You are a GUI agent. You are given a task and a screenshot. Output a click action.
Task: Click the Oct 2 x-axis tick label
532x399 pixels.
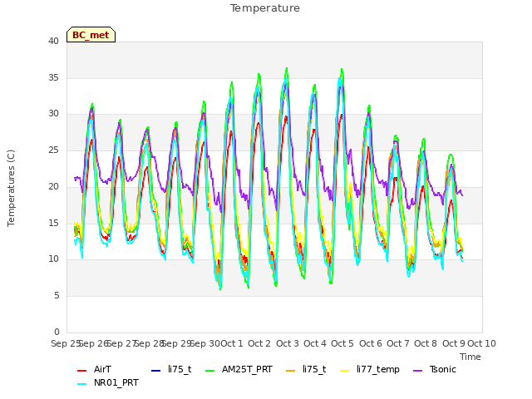point(259,343)
